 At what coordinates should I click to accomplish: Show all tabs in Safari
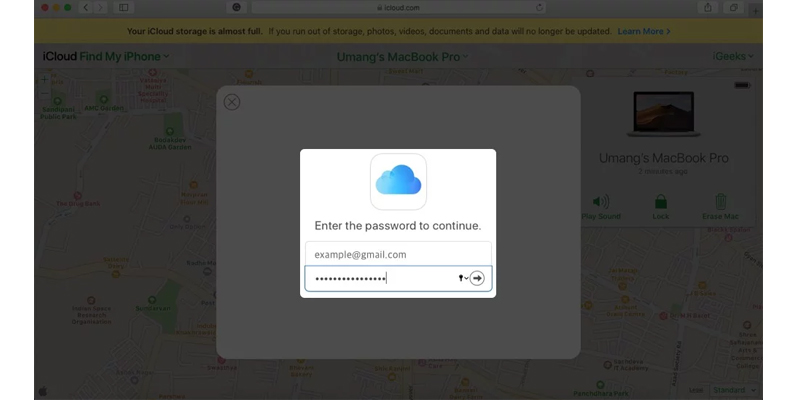click(733, 8)
